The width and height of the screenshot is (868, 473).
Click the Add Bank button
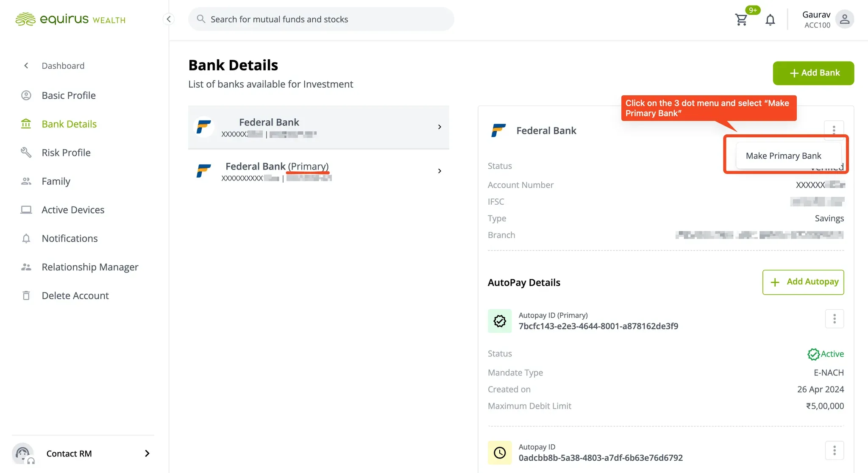point(813,73)
